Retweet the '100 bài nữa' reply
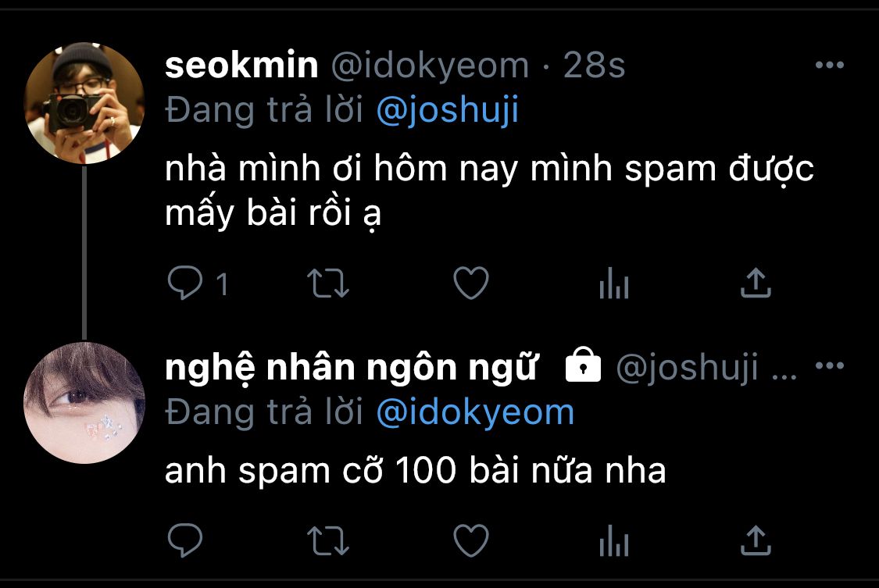879x588 pixels. [328, 540]
